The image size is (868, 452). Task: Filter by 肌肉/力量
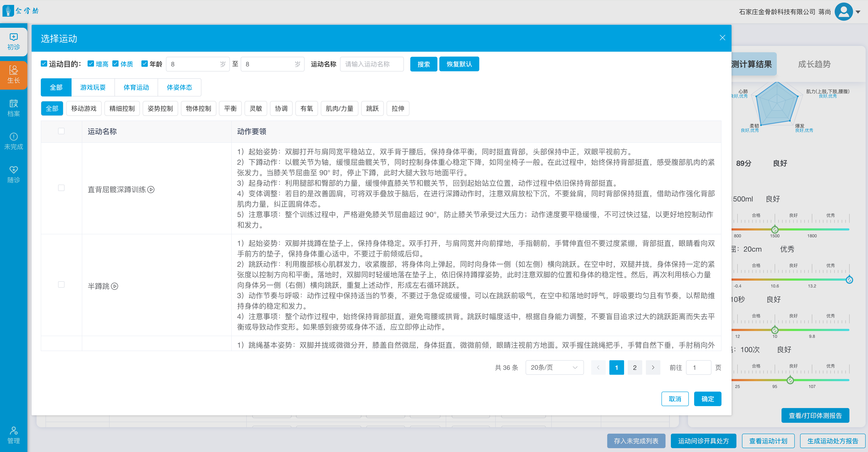tap(339, 108)
